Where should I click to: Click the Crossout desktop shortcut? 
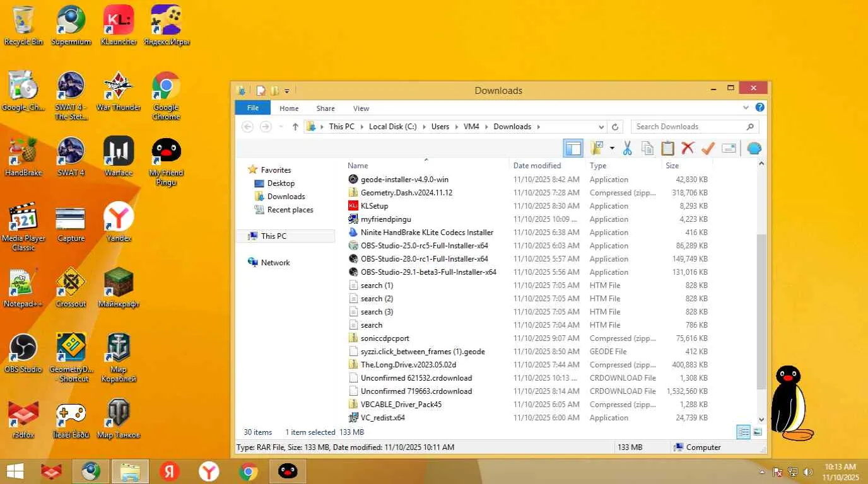coord(71,289)
